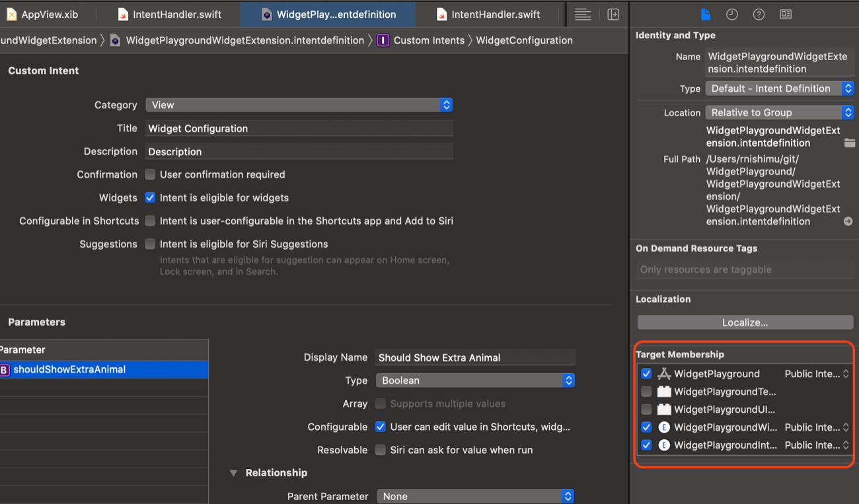Click Custom Intents in breadcrumb
Screen dimensions: 859x504
(429, 40)
